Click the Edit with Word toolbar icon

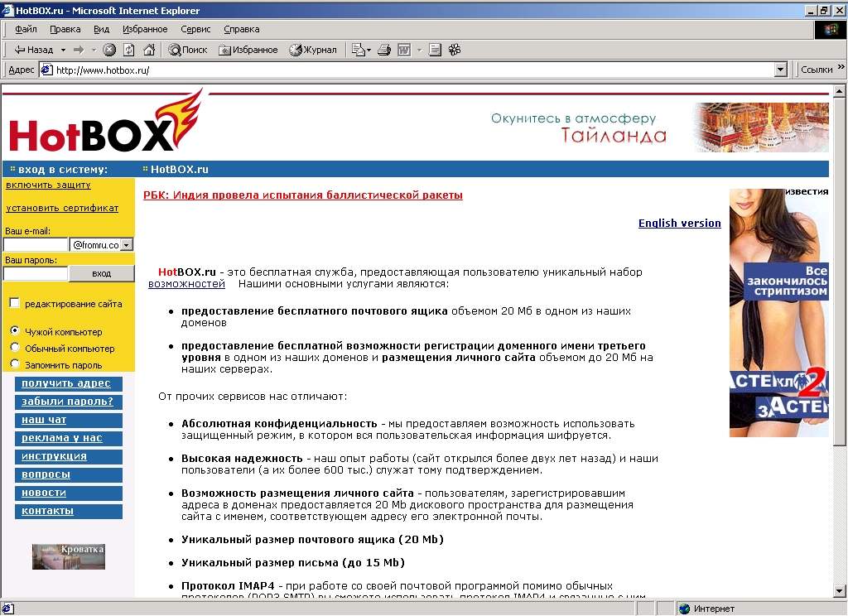(404, 50)
